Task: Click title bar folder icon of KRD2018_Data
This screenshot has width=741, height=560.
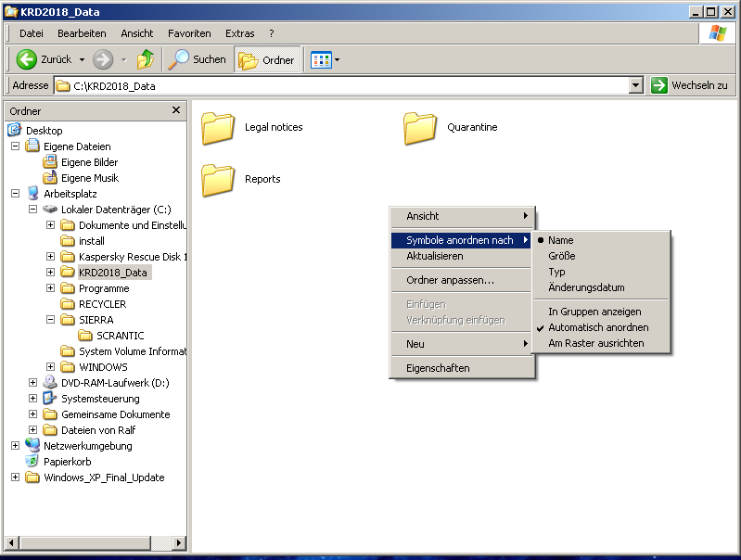Action: click(x=11, y=11)
